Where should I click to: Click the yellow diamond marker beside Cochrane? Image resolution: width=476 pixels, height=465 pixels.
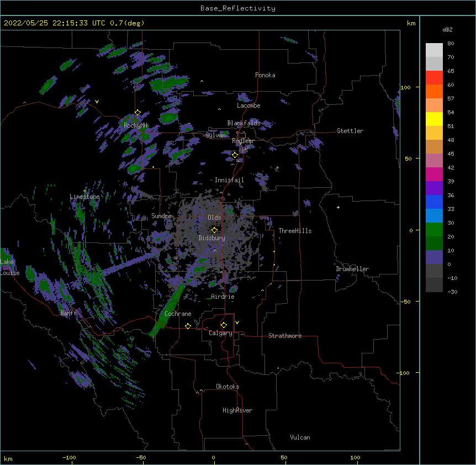click(x=188, y=326)
